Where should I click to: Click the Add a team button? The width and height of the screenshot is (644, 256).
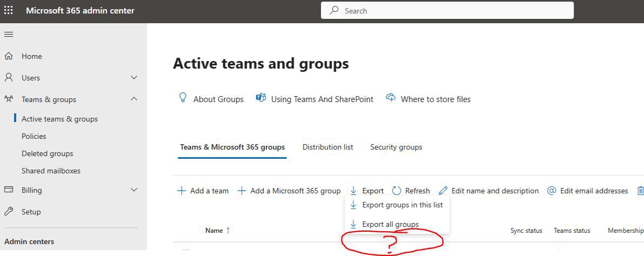pos(203,191)
